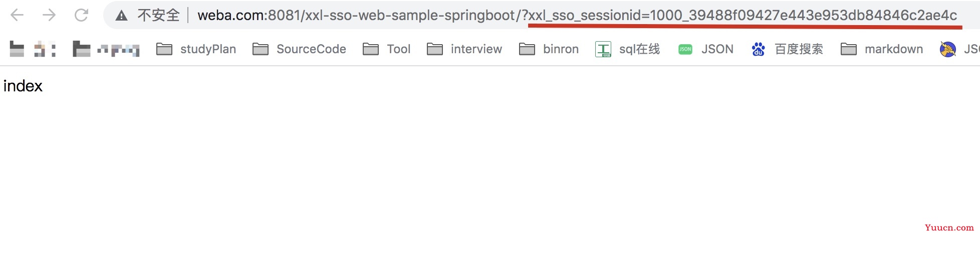Expand the markdown bookmark folder
980x255 pixels.
pos(882,49)
